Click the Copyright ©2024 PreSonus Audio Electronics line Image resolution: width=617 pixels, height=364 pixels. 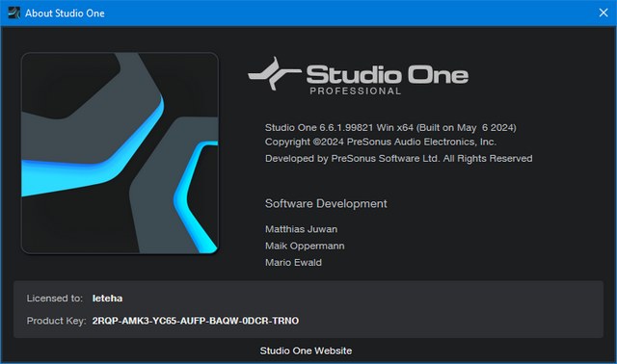tap(381, 142)
